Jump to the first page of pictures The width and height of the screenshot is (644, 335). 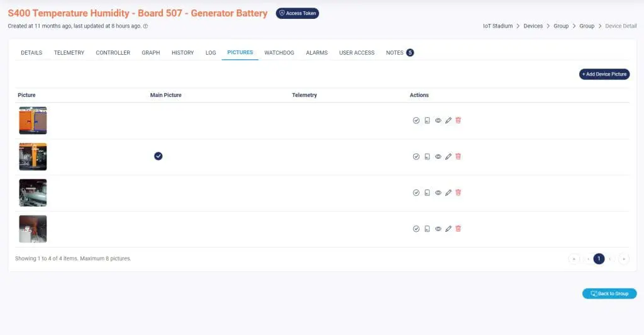[x=574, y=259]
